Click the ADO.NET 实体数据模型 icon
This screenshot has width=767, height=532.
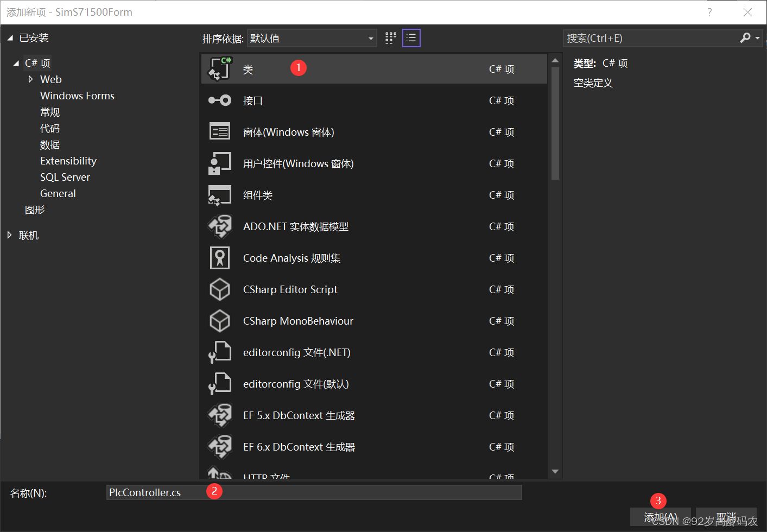[x=220, y=226]
